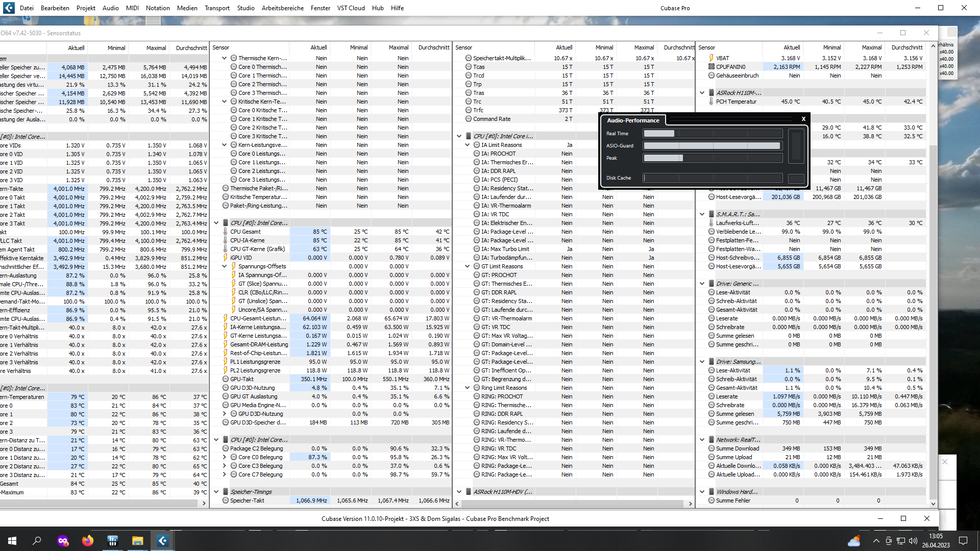
Task: Click the Disk Cache overload indicator
Action: pos(796,178)
